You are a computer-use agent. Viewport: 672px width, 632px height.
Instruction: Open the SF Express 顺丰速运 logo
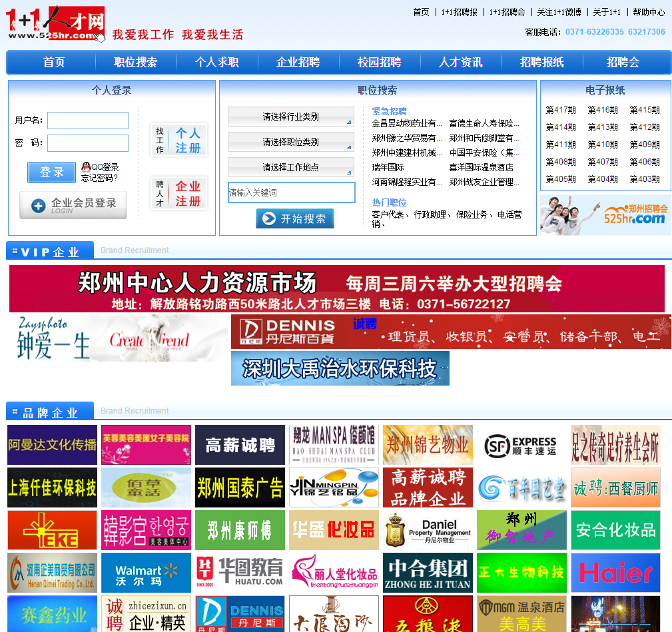521,445
